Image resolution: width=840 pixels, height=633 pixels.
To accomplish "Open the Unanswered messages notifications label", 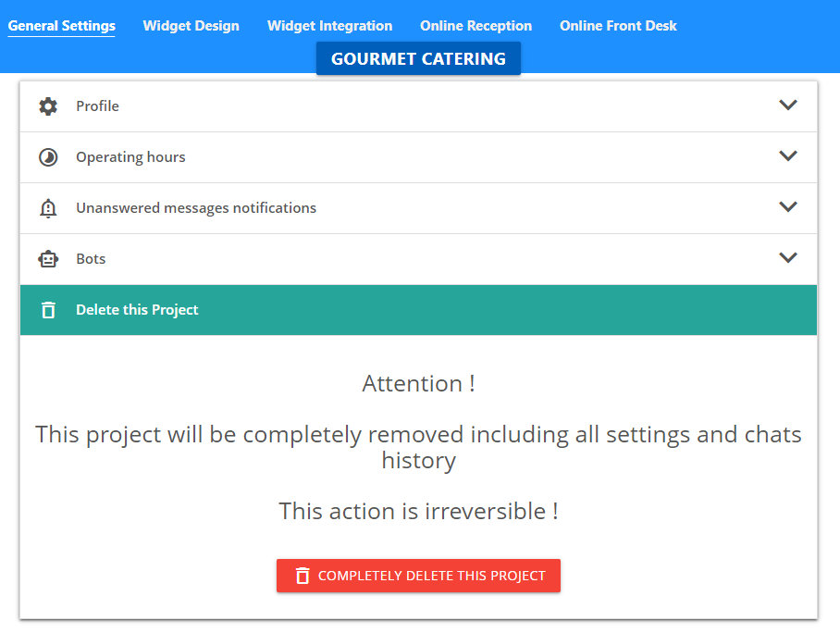I will (196, 208).
